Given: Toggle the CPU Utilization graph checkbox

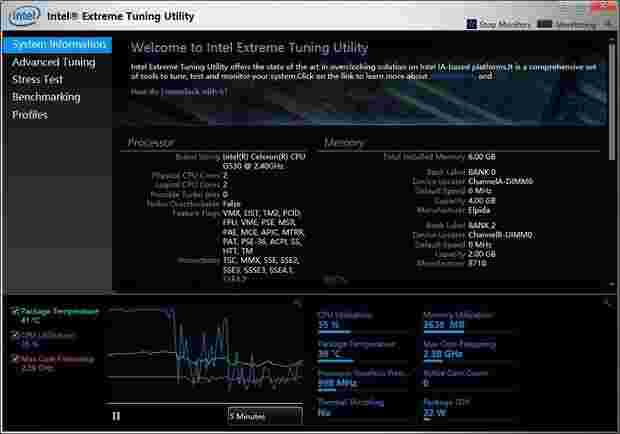Looking at the screenshot, I should click(15, 335).
